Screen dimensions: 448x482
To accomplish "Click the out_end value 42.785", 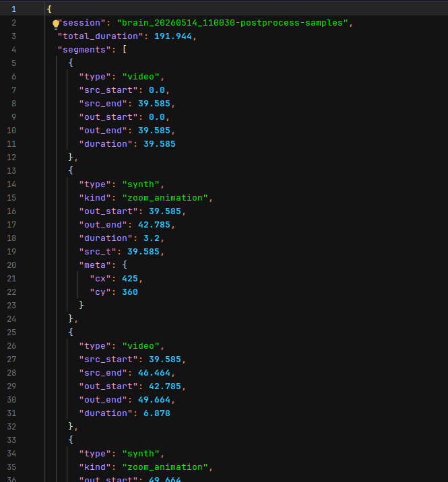I will pos(154,225).
